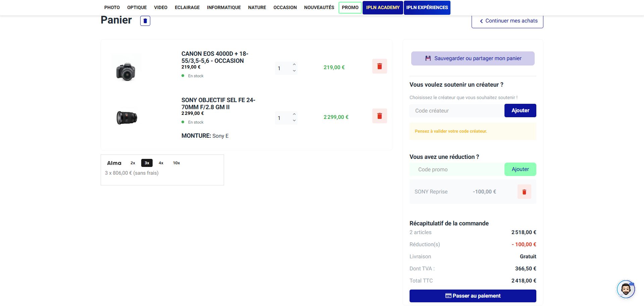
Task: Select Alma 4x installment option
Action: (161, 163)
